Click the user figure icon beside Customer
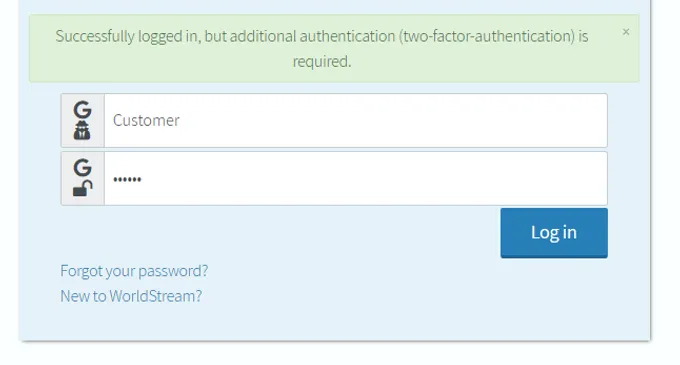The width and height of the screenshot is (680, 365). [x=82, y=130]
